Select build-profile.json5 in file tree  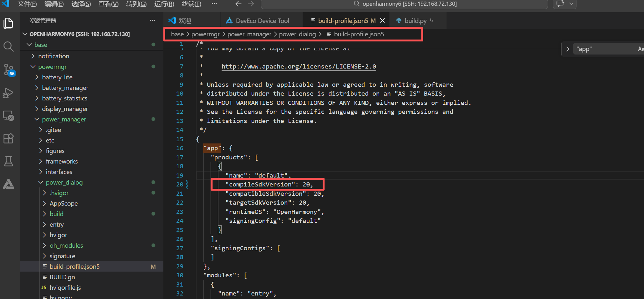(x=92, y=266)
